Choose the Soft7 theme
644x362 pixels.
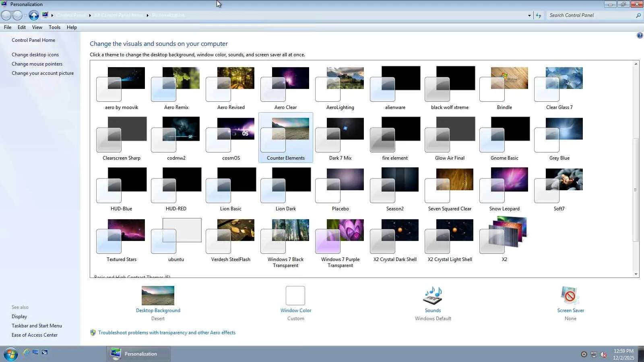tap(559, 189)
